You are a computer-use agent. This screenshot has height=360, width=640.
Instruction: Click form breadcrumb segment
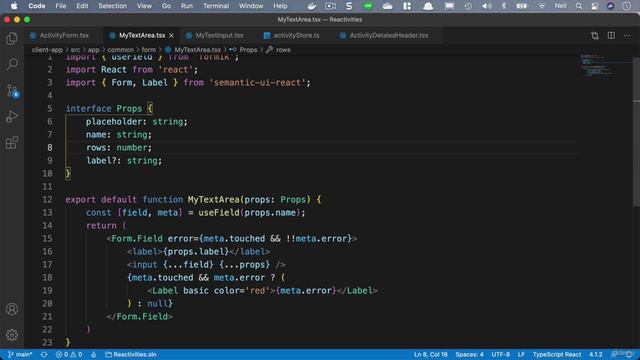149,50
